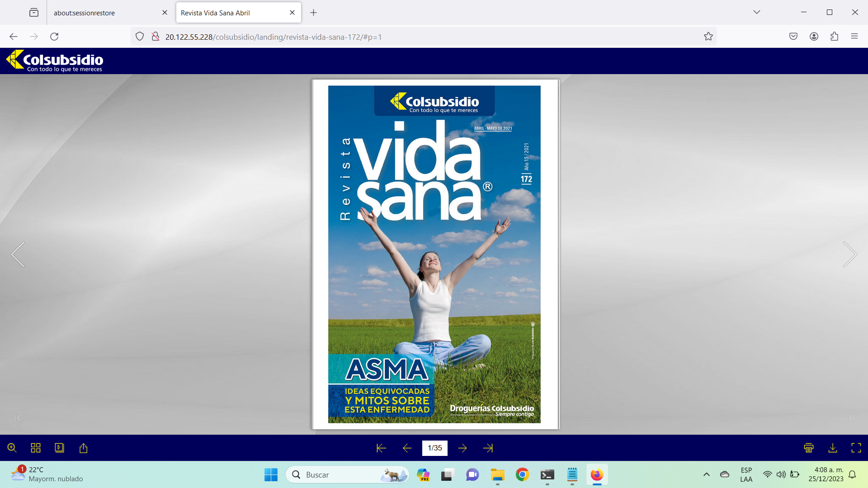Open the list all tabs dropdown
The height and width of the screenshot is (488, 868).
756,12
